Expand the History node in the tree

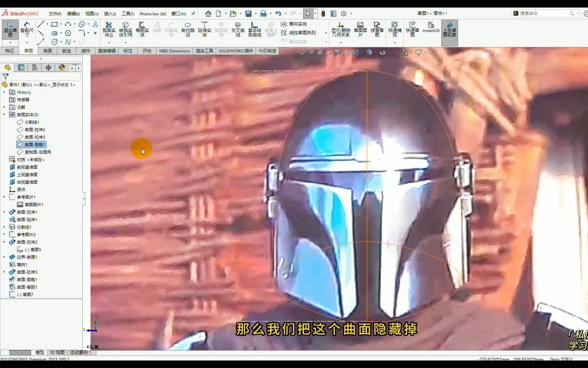pyautogui.click(x=4, y=92)
